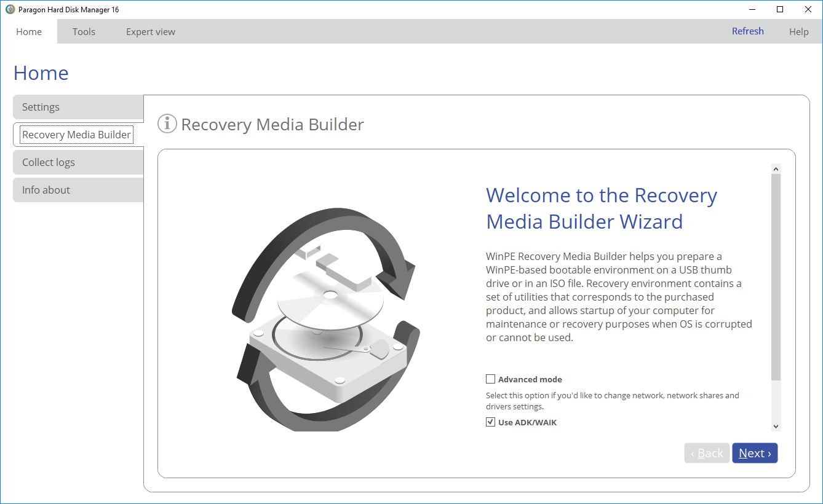Image resolution: width=823 pixels, height=504 pixels.
Task: Open the Settings sidebar section
Action: (x=78, y=107)
